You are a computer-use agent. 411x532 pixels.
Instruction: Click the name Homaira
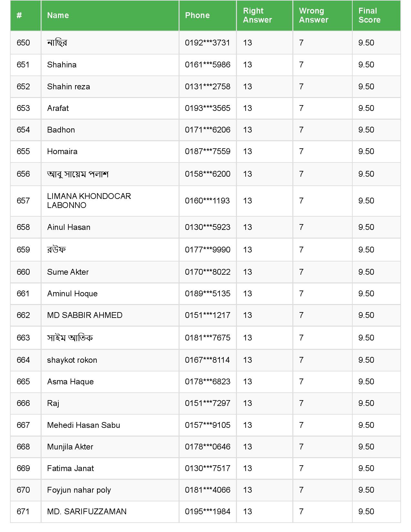[62, 151]
